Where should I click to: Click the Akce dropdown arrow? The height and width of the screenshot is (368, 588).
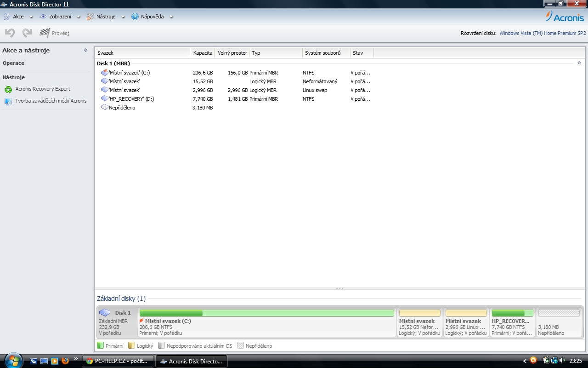(x=31, y=17)
